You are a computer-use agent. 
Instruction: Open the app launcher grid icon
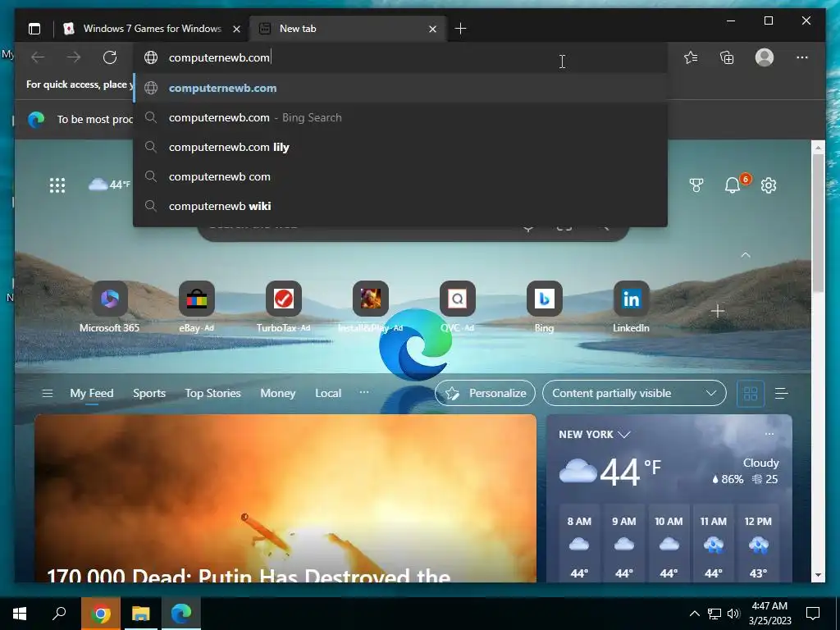tap(57, 185)
